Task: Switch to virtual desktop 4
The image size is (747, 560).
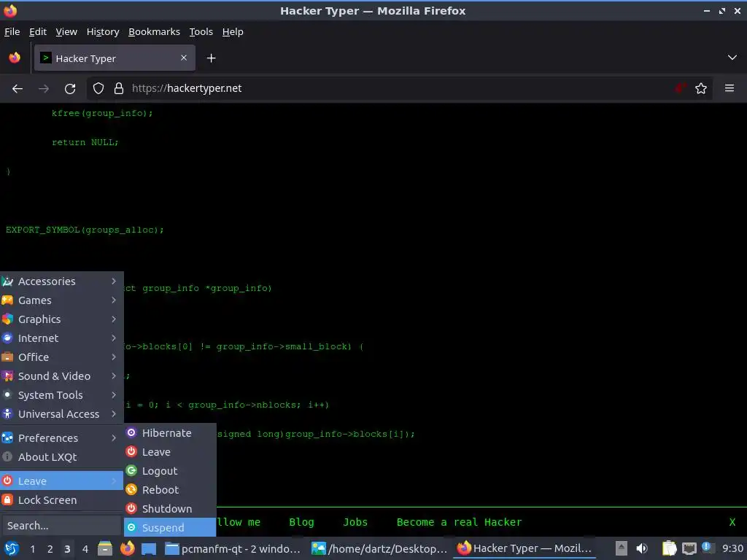Action: 85,549
